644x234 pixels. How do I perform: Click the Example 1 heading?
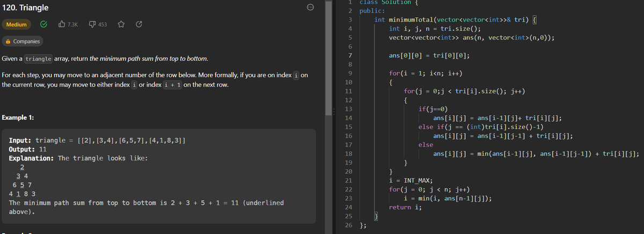19,118
